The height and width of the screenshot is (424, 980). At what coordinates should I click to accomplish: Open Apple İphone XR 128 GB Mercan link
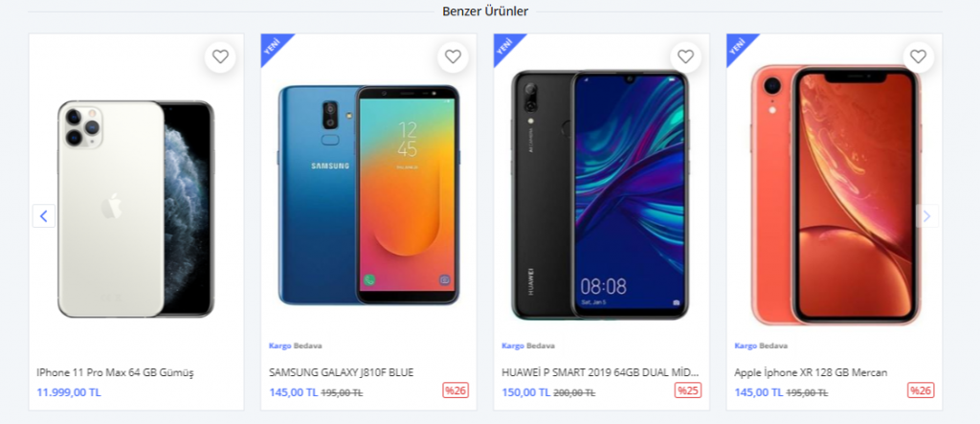tap(811, 372)
